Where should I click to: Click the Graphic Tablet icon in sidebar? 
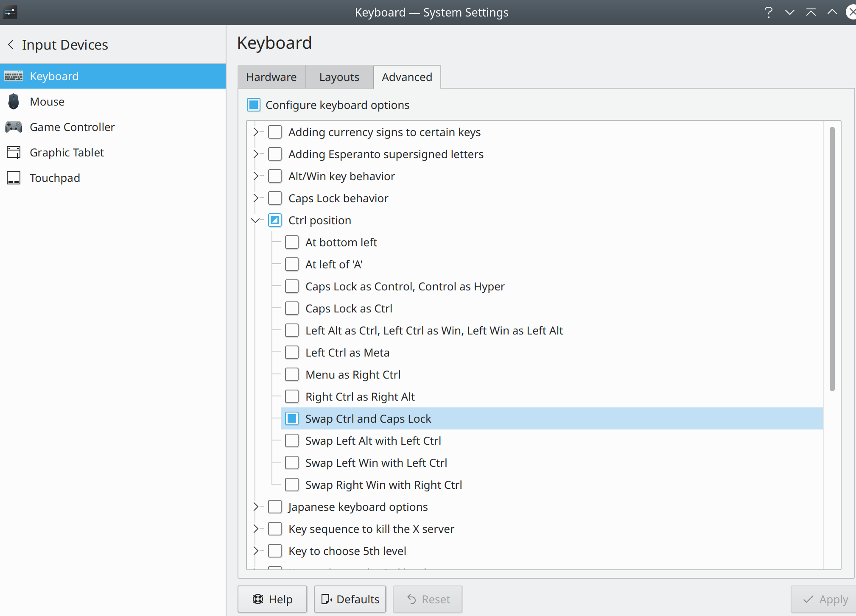point(14,152)
